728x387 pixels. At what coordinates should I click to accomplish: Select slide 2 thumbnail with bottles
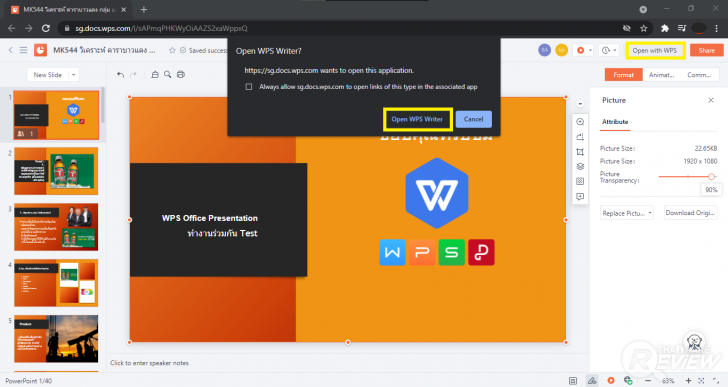[56, 171]
